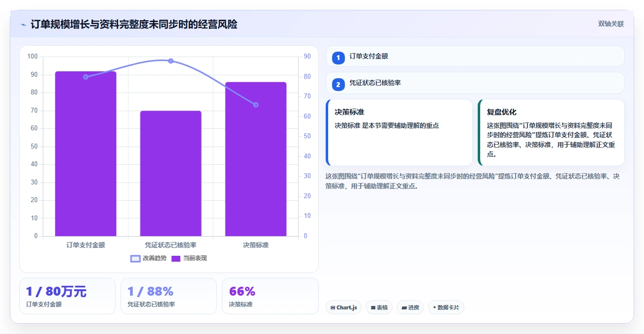The width and height of the screenshot is (644, 334).
Task: Click the 数据卡片 tag
Action: [446, 307]
